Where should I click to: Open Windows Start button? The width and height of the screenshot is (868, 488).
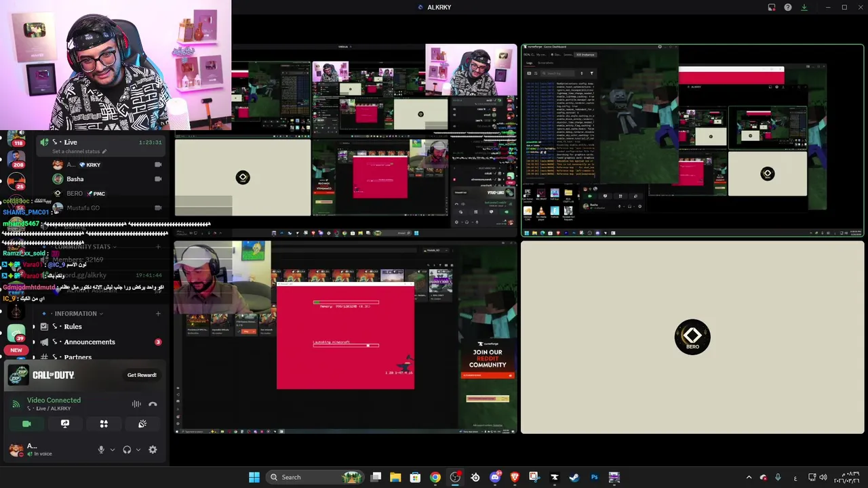click(254, 477)
